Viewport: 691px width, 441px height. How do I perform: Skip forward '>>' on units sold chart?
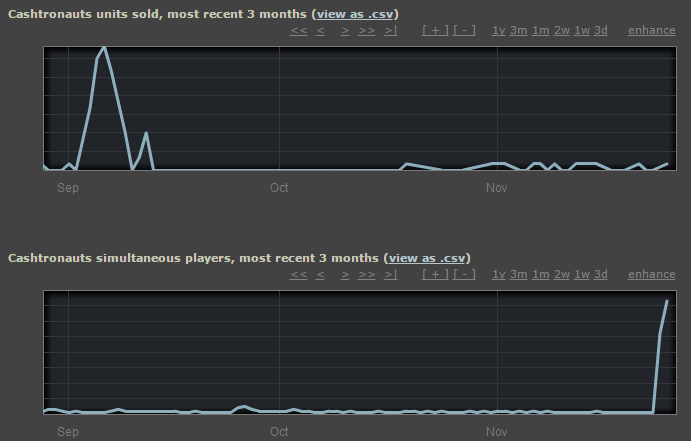367,30
